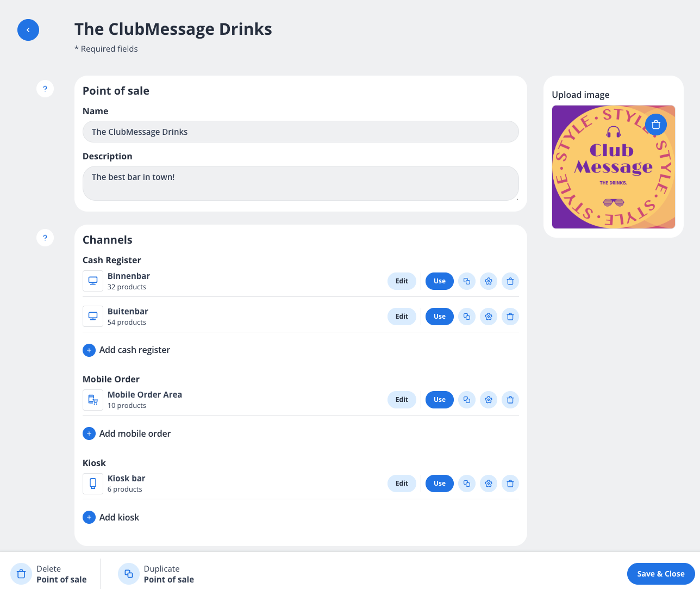Focus the Name input field
This screenshot has height=595, width=700.
pyautogui.click(x=301, y=132)
